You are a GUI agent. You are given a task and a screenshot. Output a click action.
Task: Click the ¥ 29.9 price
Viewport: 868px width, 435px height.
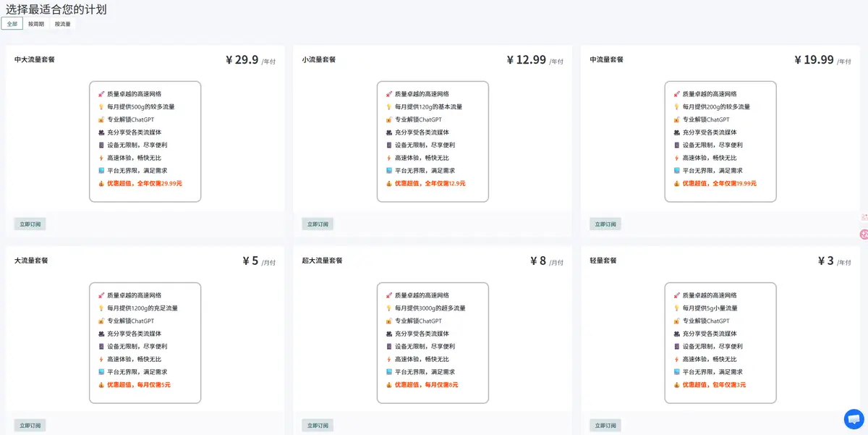(242, 60)
